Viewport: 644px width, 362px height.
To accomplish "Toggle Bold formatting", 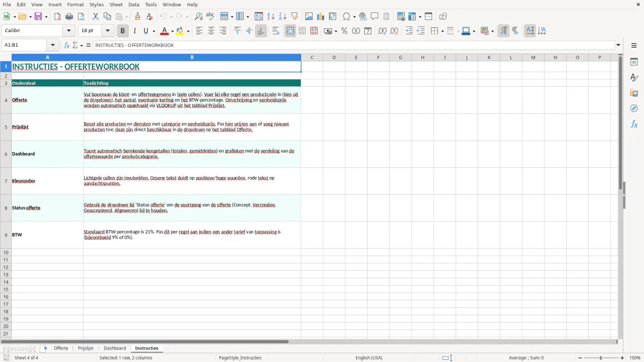I will coord(123,31).
